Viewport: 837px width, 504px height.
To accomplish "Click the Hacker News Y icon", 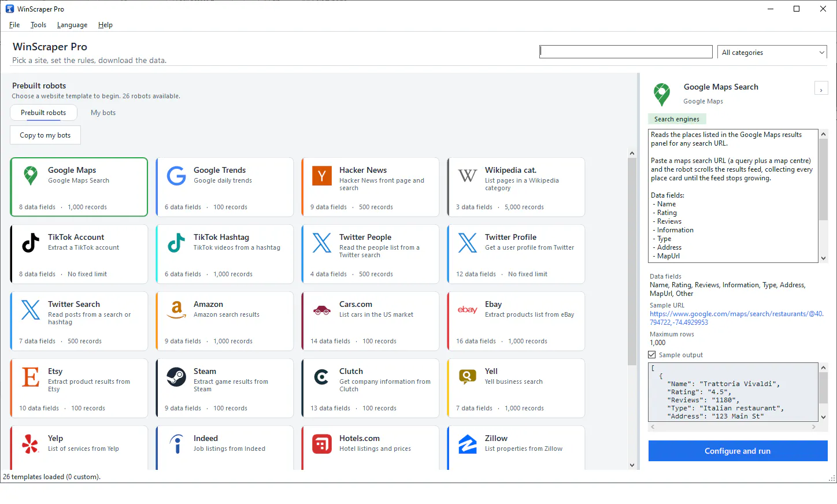I will (322, 176).
